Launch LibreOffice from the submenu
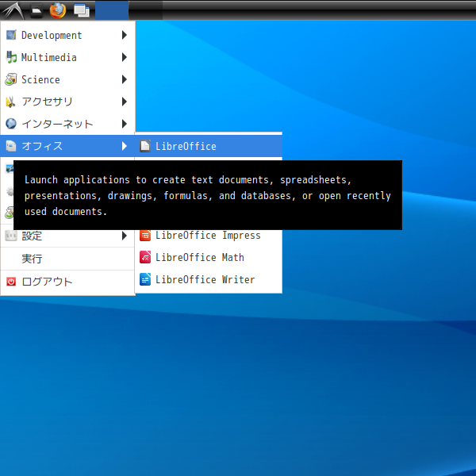 (x=209, y=146)
